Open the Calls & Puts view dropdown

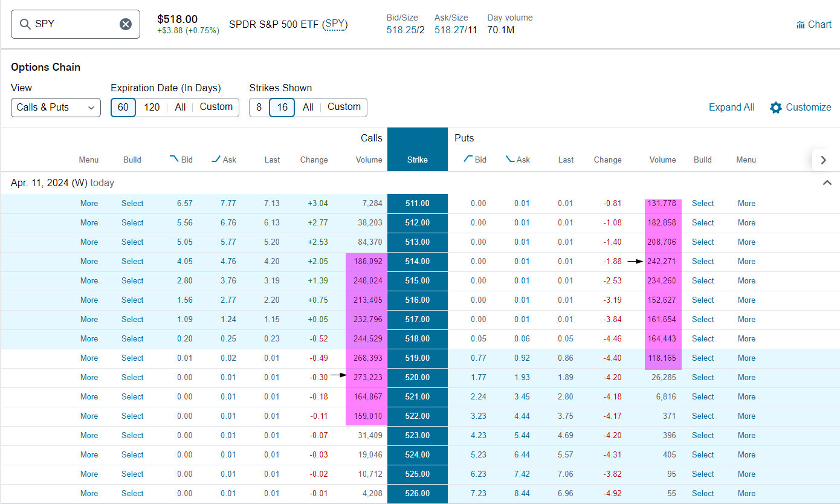56,108
